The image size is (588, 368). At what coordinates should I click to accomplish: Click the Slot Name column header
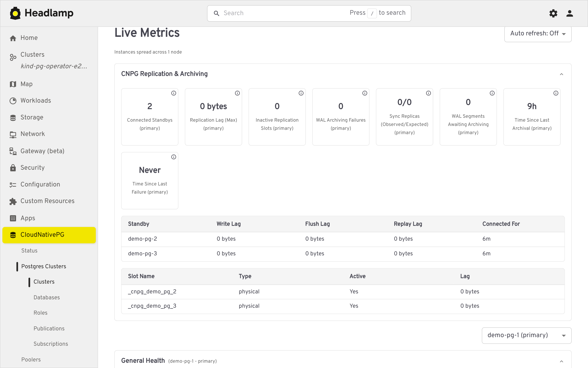141,276
